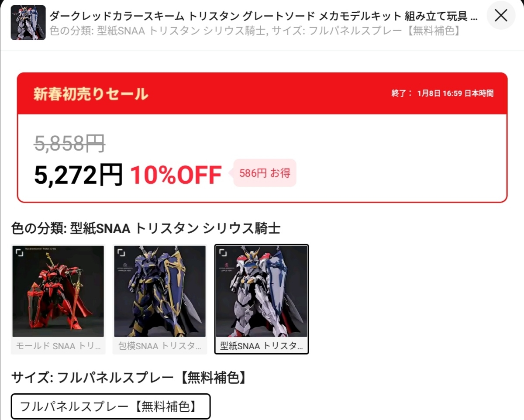Viewport: 524px width, 420px height.
Task: Click the 586円 お得 savings badge
Action: (265, 173)
